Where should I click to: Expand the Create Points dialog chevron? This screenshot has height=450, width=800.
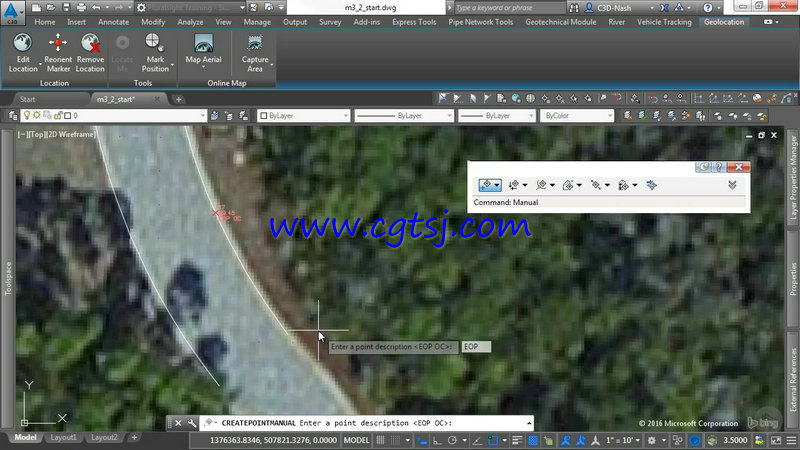point(732,185)
